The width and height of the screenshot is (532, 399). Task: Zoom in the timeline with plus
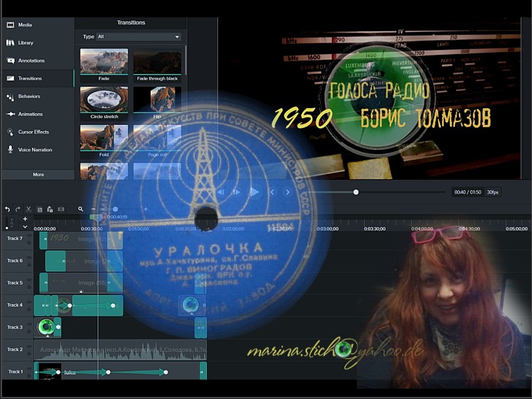tap(146, 209)
